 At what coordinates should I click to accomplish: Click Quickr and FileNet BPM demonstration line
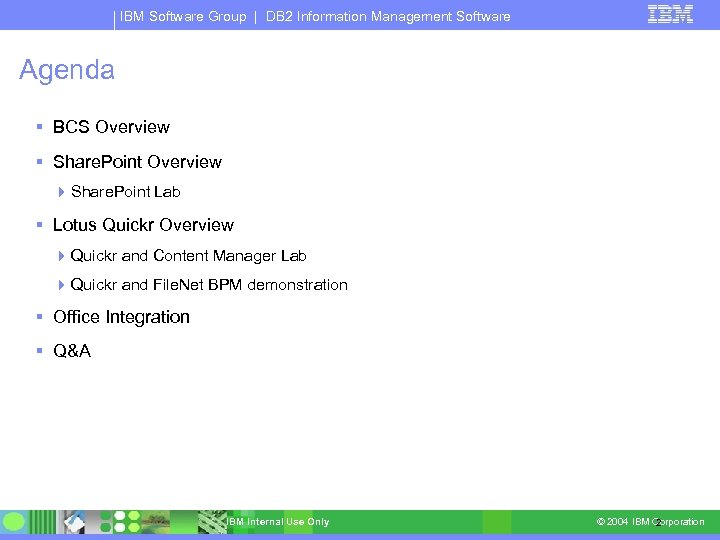[209, 285]
